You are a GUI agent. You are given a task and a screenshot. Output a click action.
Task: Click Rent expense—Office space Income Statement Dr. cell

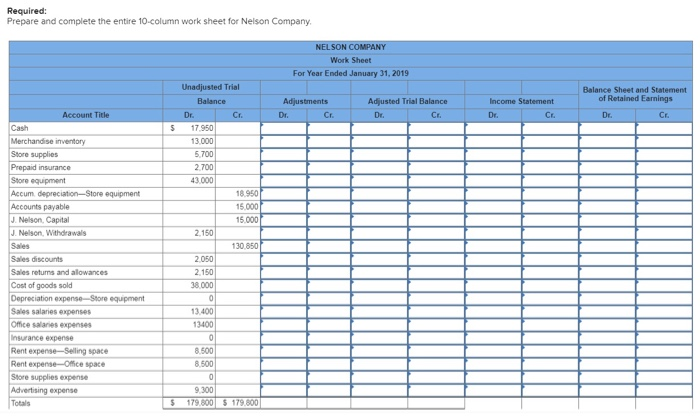point(493,364)
